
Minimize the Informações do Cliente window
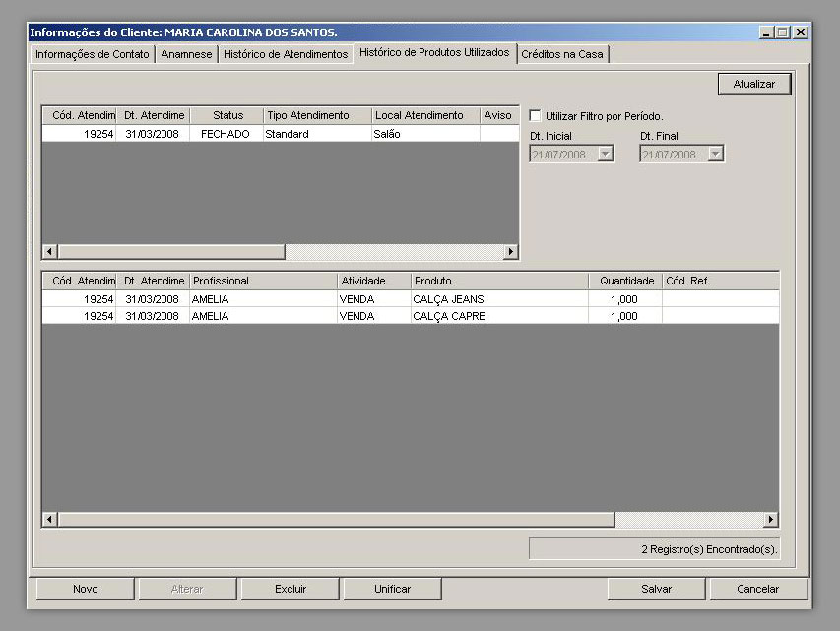[766, 32]
